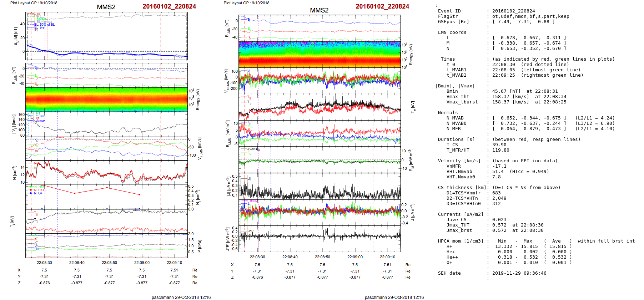644x300 pixels.
Task: Click the J*E panel at the bottom of the right plot
Action: click(320, 238)
